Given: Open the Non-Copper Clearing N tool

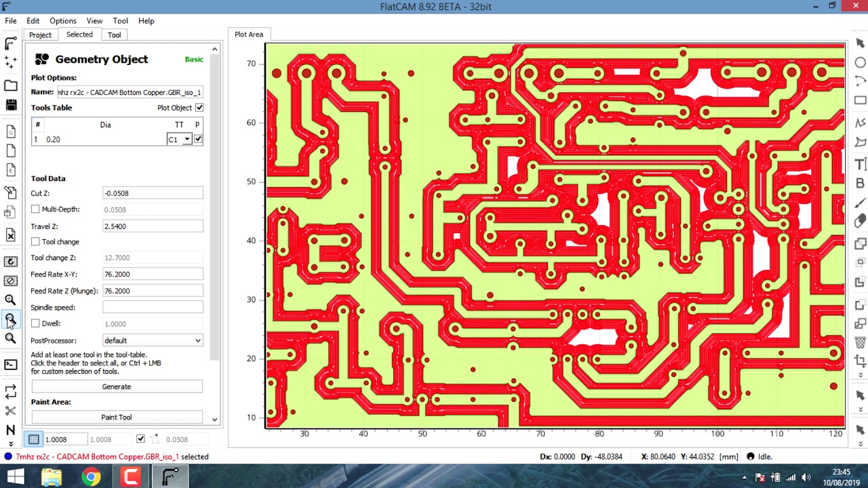Looking at the screenshot, I should pos(10,430).
